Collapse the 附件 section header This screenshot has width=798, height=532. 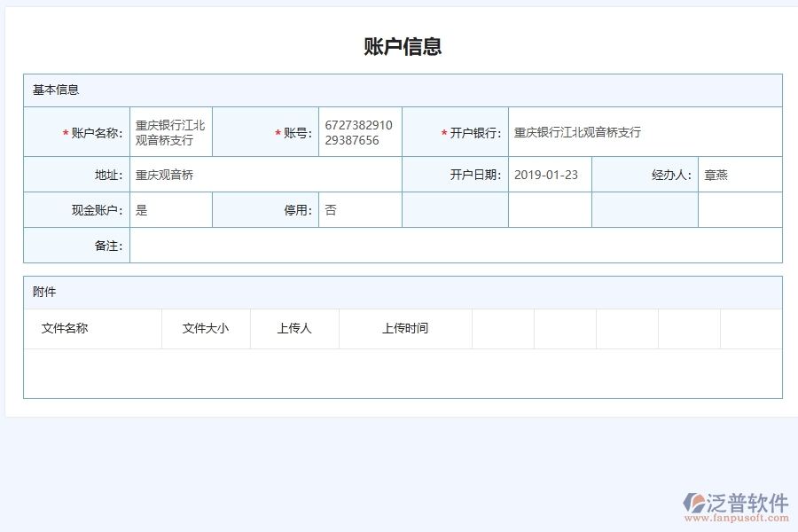(x=42, y=293)
